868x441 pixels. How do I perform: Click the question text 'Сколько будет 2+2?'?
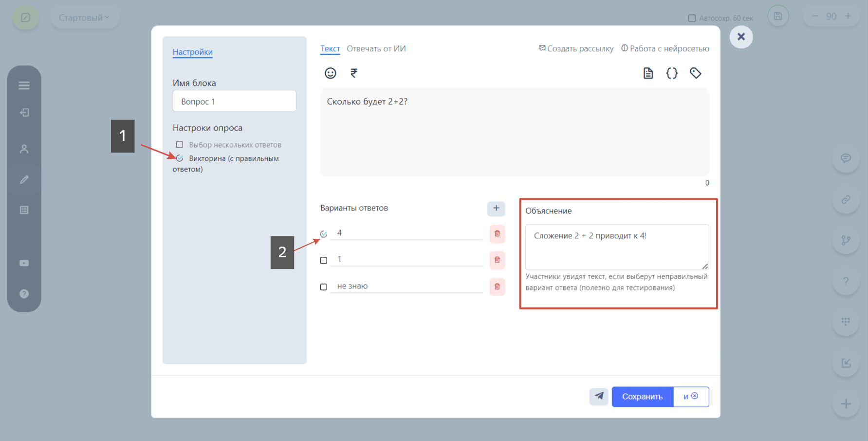(x=367, y=101)
